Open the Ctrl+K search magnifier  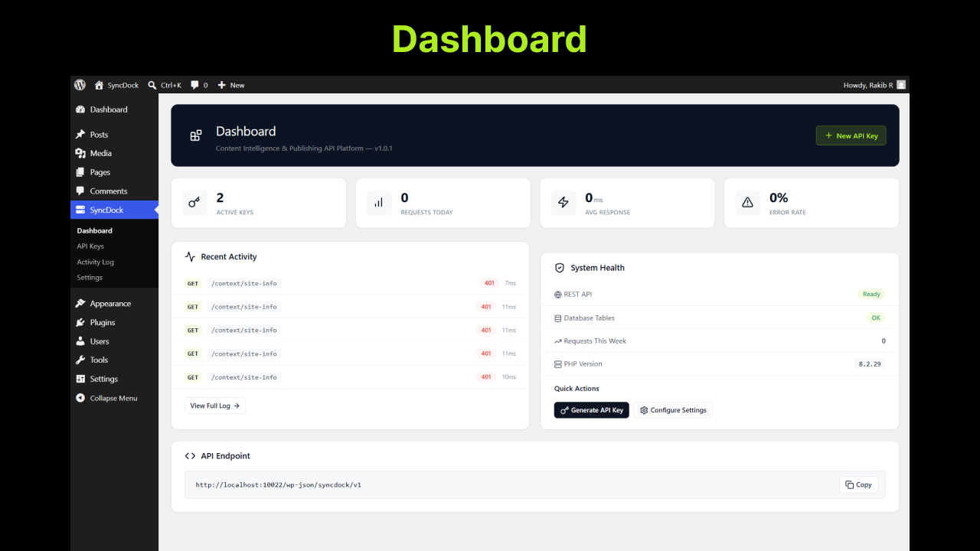click(152, 85)
